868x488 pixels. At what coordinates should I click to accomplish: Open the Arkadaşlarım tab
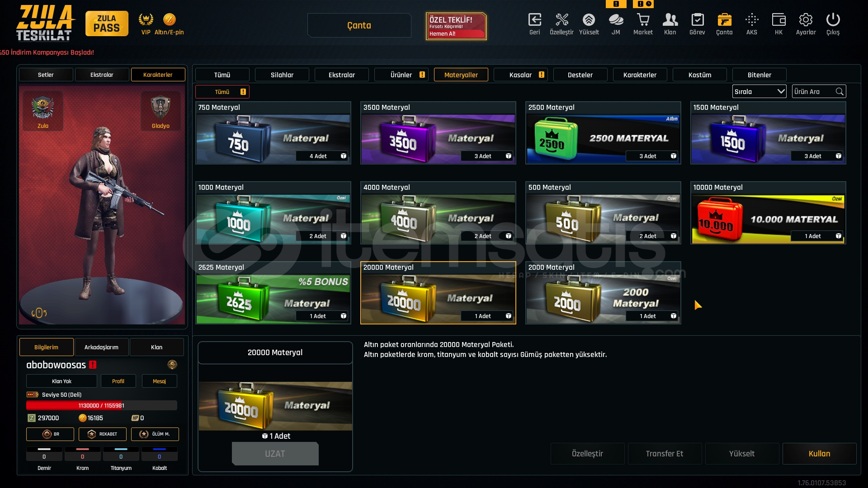pos(101,347)
